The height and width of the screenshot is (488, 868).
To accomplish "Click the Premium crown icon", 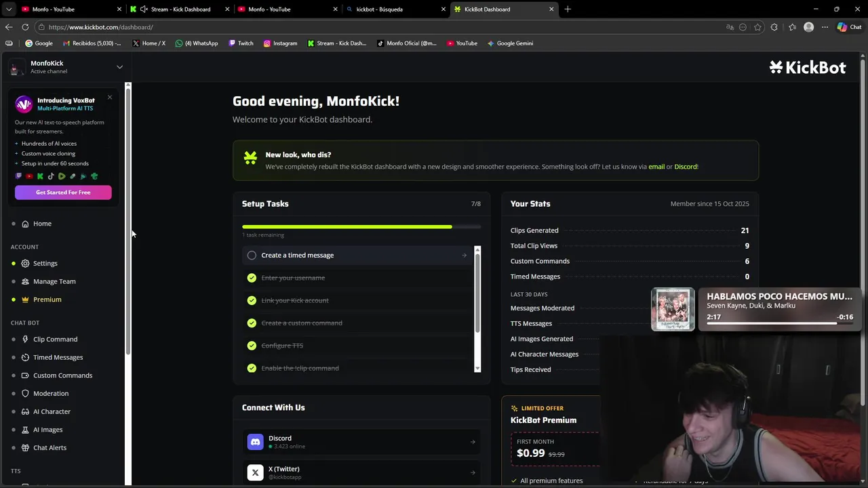I will (x=25, y=300).
